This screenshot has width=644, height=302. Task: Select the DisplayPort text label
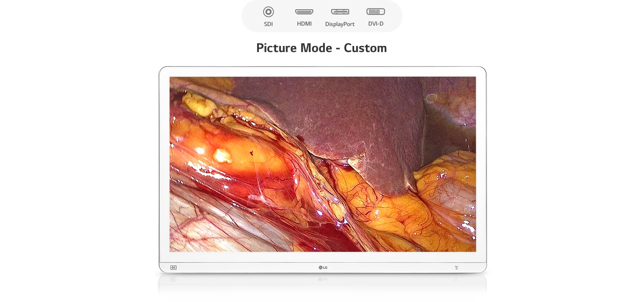[x=340, y=24]
